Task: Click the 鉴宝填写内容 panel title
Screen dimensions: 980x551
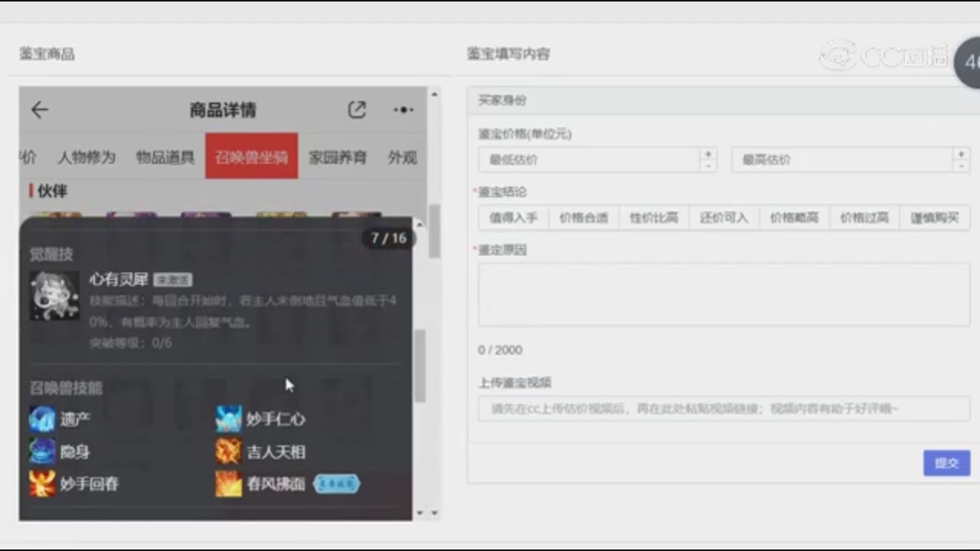Action: click(508, 54)
